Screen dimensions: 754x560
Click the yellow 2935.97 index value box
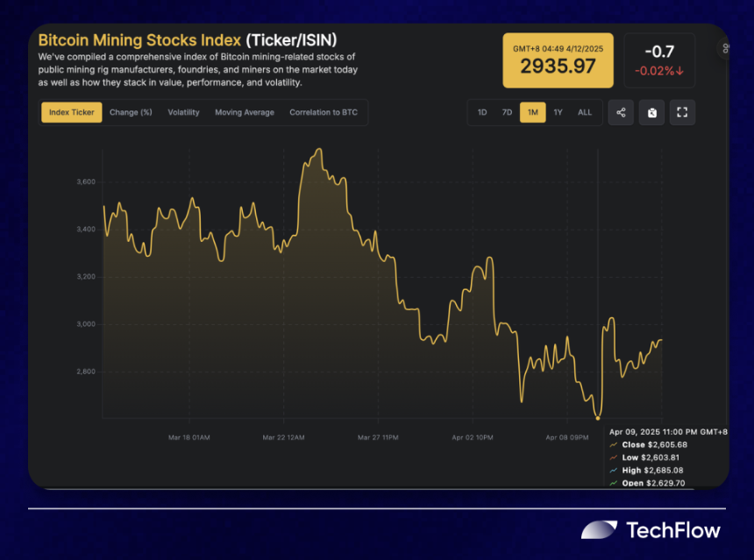click(558, 60)
